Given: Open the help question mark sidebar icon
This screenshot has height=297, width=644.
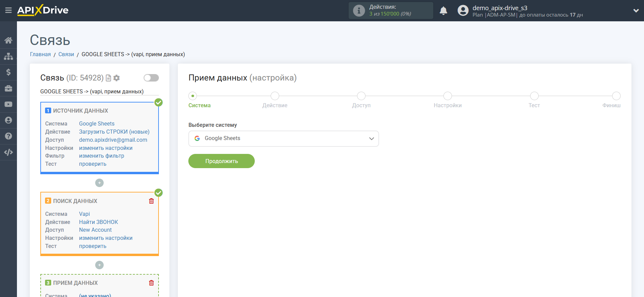Looking at the screenshot, I should coord(8,136).
